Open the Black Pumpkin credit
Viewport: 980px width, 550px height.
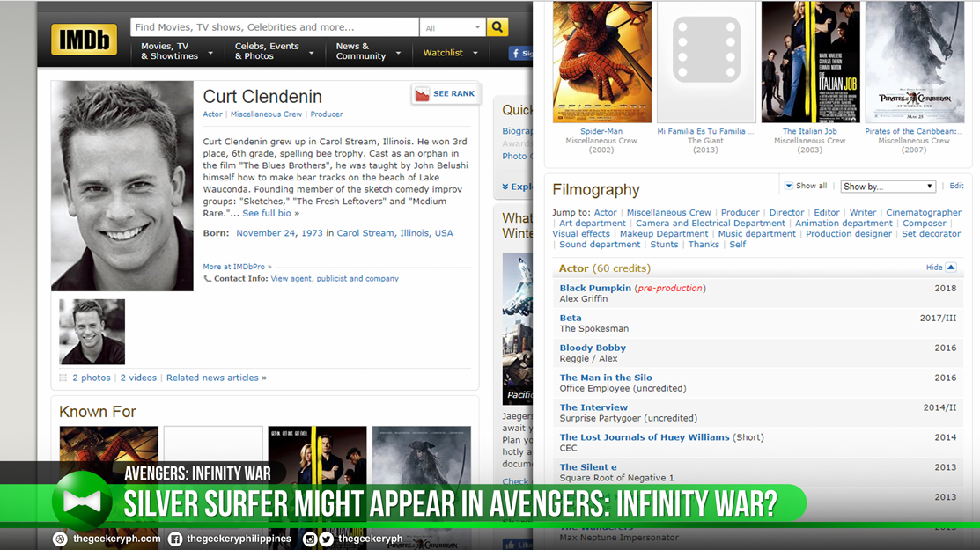pyautogui.click(x=595, y=289)
